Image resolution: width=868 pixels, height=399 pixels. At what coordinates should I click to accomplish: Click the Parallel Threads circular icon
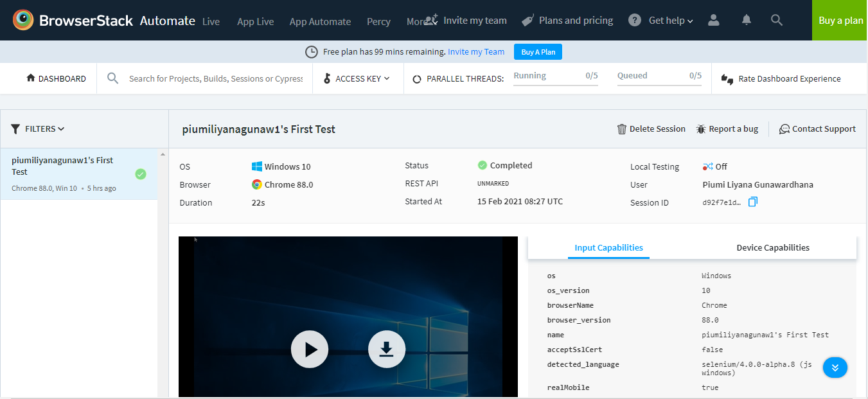[416, 79]
